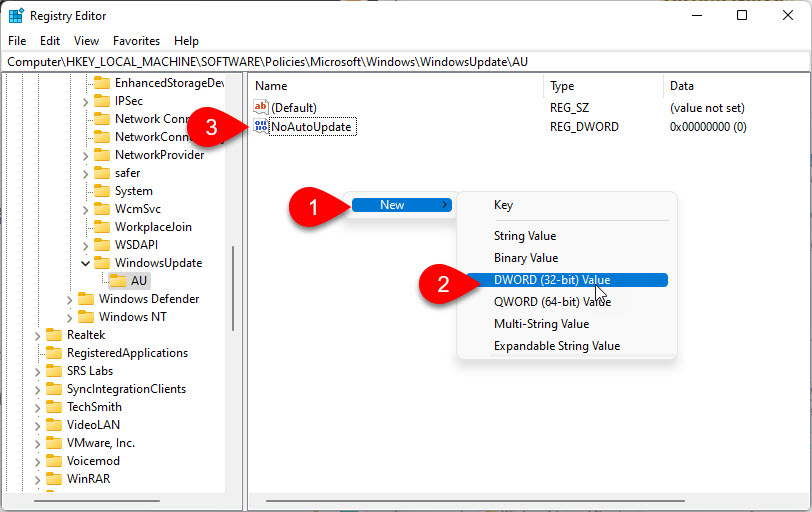Collapse the WindowsUpdate key

(85, 264)
